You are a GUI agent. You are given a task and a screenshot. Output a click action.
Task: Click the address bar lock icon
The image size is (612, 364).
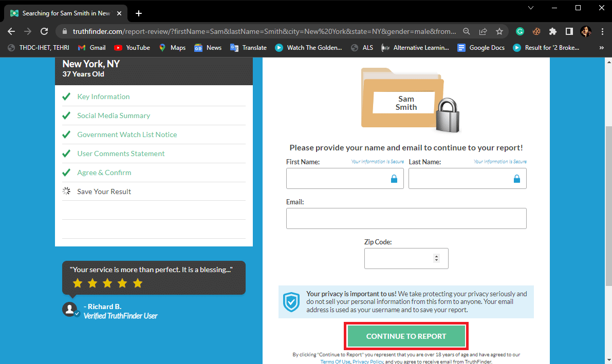coord(65,32)
